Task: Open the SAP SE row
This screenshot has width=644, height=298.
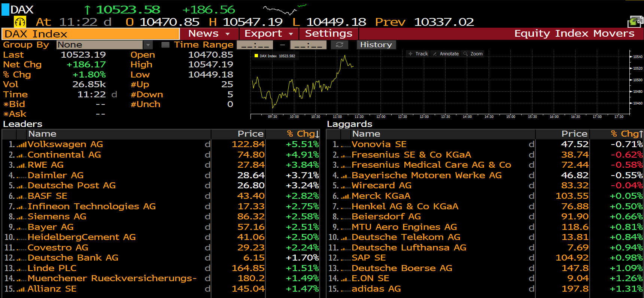Action: point(485,258)
